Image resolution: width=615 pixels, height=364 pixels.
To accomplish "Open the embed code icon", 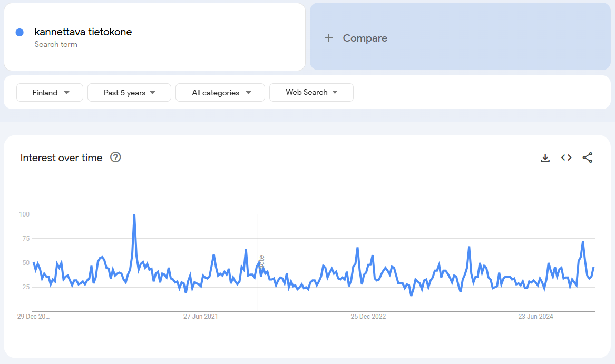I will 566,158.
